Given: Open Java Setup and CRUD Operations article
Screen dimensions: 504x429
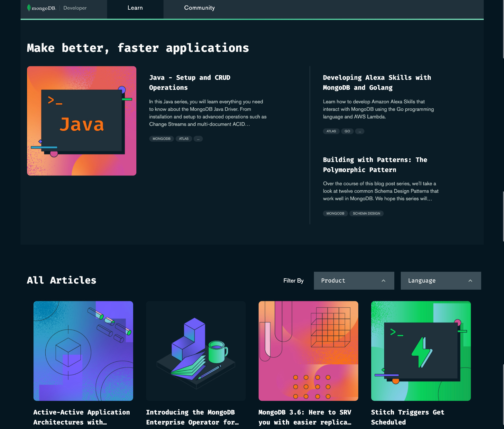Looking at the screenshot, I should 189,82.
